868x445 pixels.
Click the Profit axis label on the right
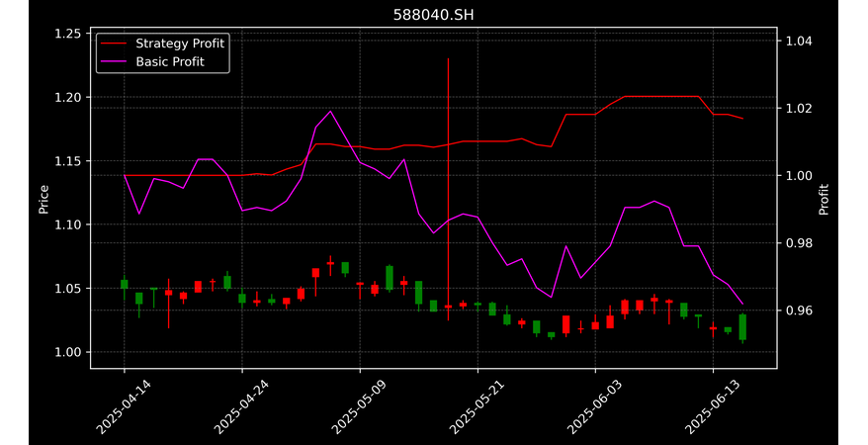[x=824, y=199]
